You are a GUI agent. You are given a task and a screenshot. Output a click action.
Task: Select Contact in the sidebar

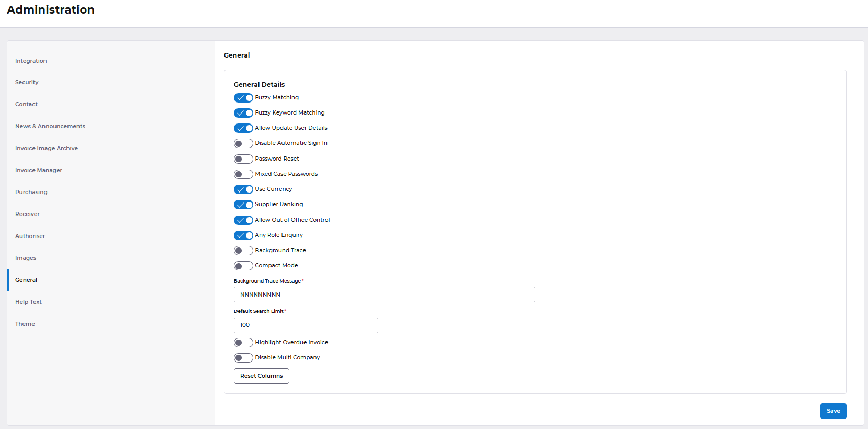point(26,104)
